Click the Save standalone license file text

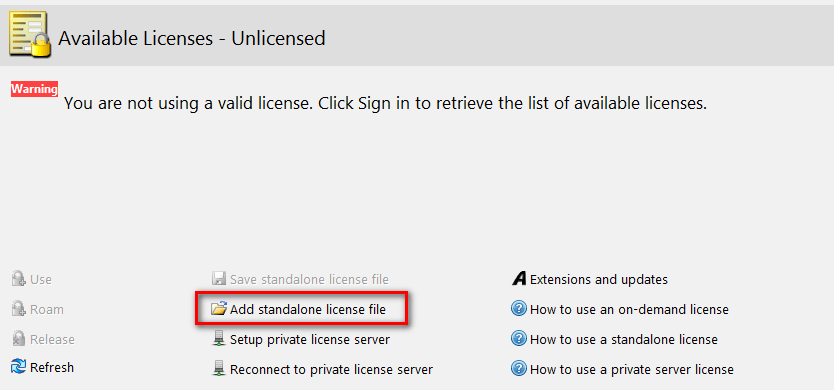click(x=309, y=279)
